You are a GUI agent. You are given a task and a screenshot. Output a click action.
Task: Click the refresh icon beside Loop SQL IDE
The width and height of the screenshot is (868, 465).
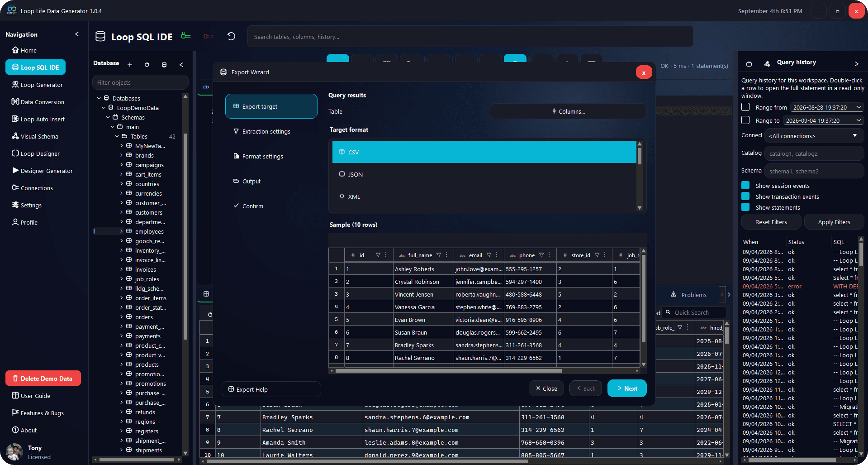tap(231, 36)
